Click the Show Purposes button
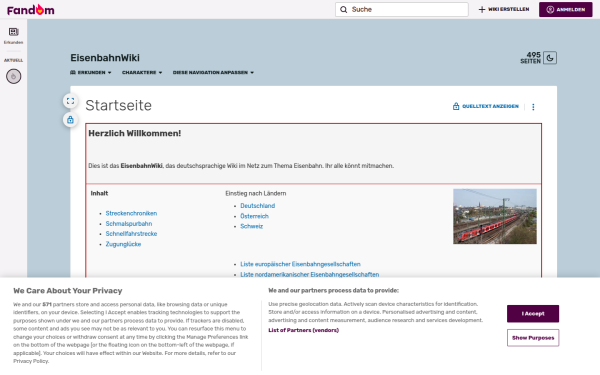This screenshot has height=375, width=600. [x=533, y=338]
